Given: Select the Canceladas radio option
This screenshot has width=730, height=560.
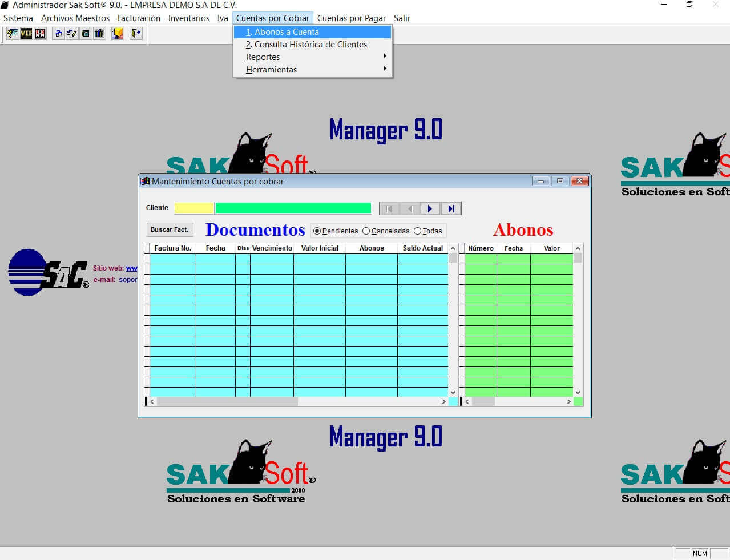Looking at the screenshot, I should (386, 231).
